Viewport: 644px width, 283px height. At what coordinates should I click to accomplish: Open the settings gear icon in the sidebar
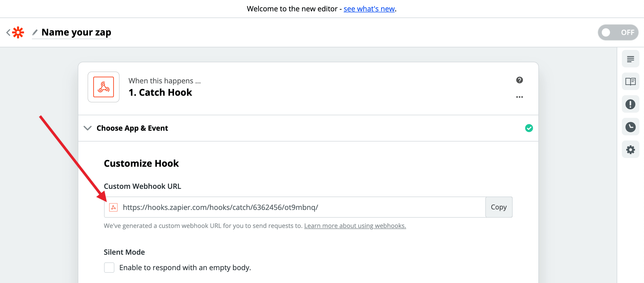pos(630,149)
